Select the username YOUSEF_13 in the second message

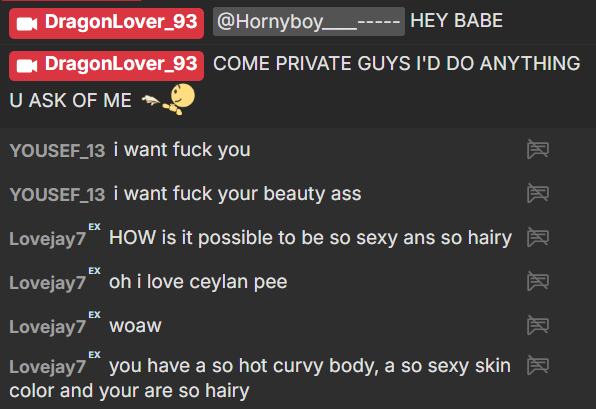(x=57, y=195)
